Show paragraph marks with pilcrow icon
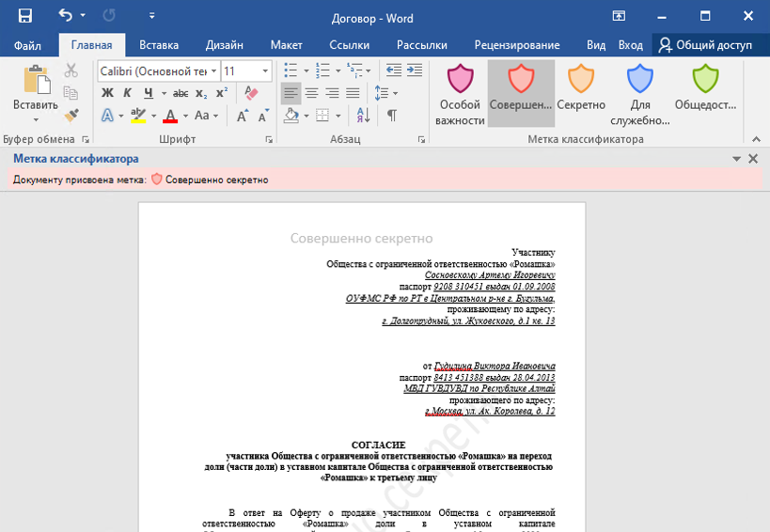Viewport: 770px width, 532px height. coord(391,116)
